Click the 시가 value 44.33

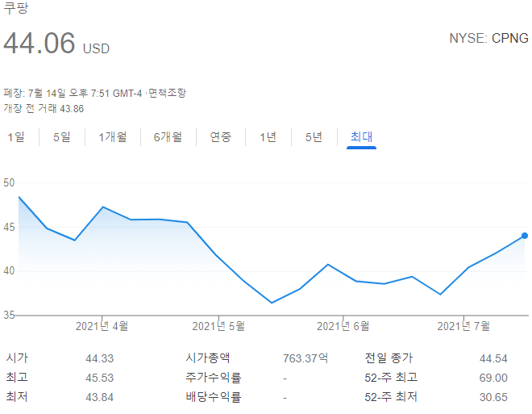tap(99, 358)
